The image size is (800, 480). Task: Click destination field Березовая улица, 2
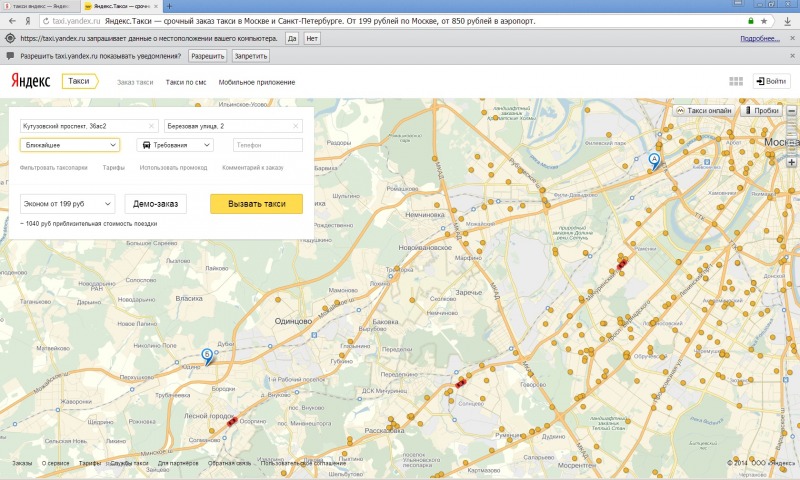click(233, 126)
